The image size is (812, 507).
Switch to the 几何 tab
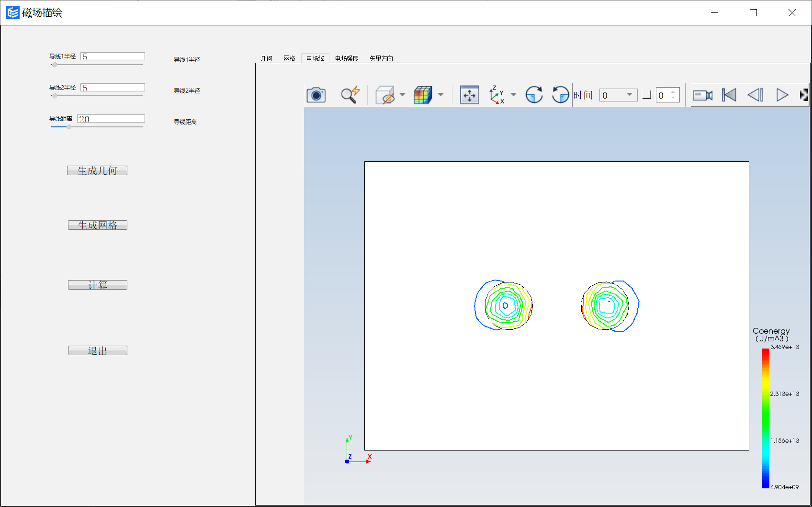pos(266,58)
